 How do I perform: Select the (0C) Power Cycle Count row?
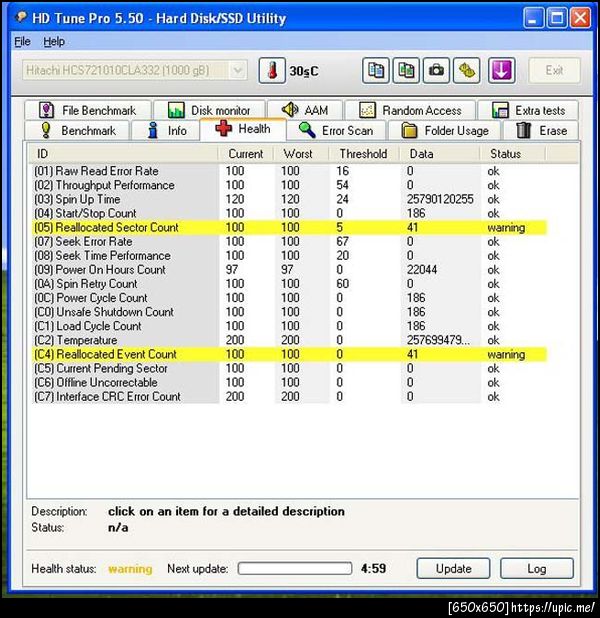[x=290, y=298]
